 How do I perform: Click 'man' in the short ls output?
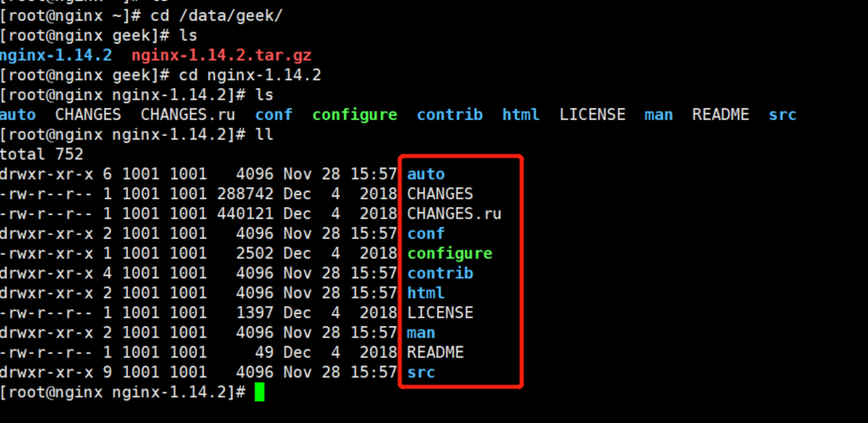658,115
